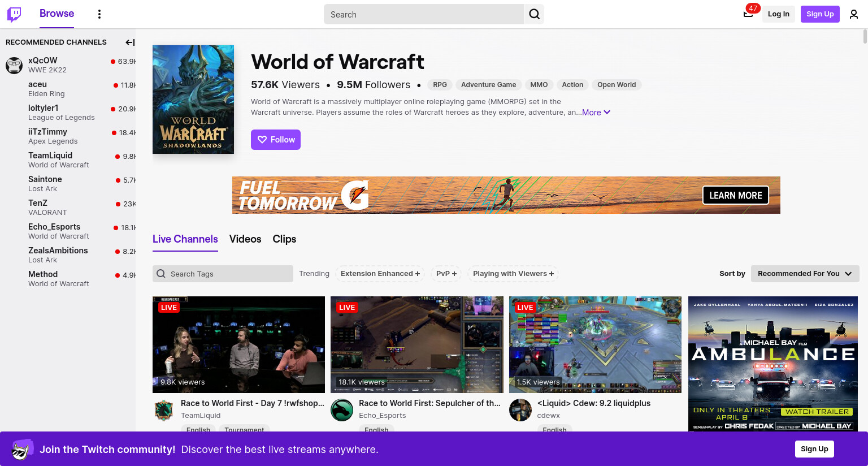868x466 pixels.
Task: Switch to the Live Channels tab
Action: click(x=185, y=239)
